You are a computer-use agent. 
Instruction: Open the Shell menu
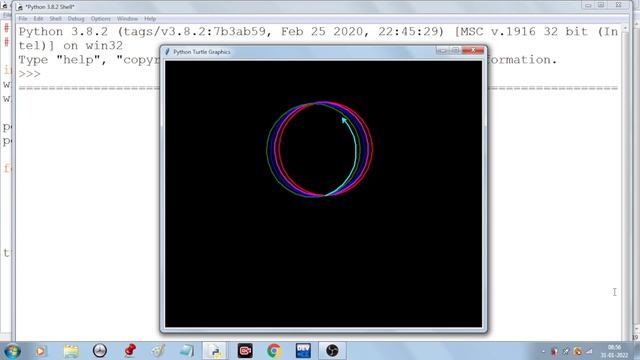[56, 19]
